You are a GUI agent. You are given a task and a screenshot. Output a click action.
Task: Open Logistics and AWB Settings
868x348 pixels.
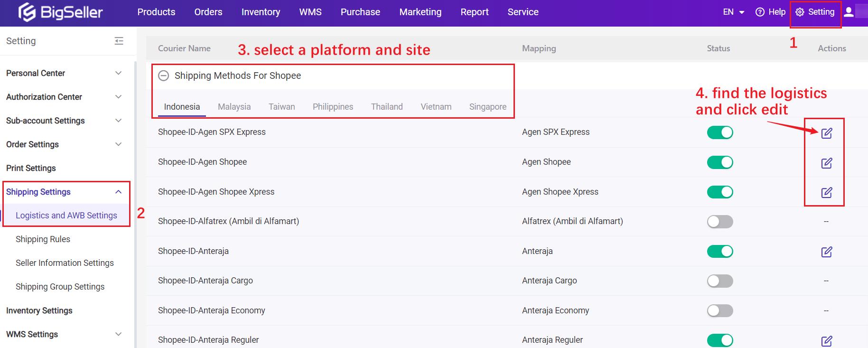pos(66,216)
